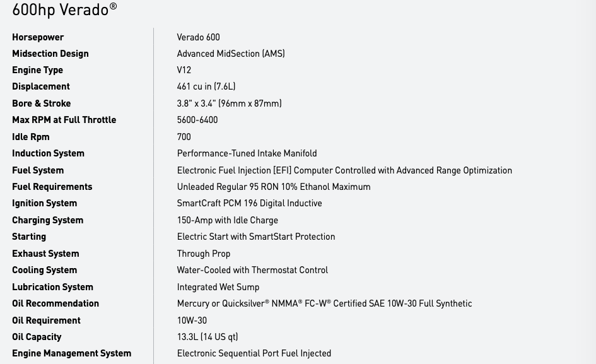Select the Midsection Design label
596x364 pixels.
pyautogui.click(x=50, y=54)
